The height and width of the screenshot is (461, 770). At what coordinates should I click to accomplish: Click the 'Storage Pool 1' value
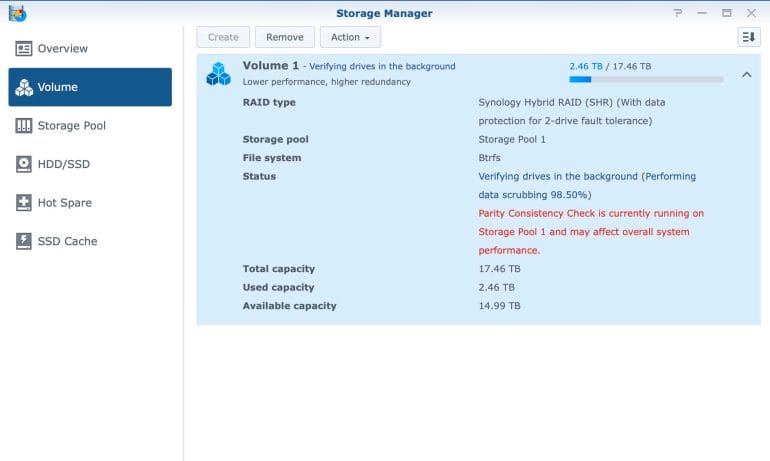coord(512,139)
